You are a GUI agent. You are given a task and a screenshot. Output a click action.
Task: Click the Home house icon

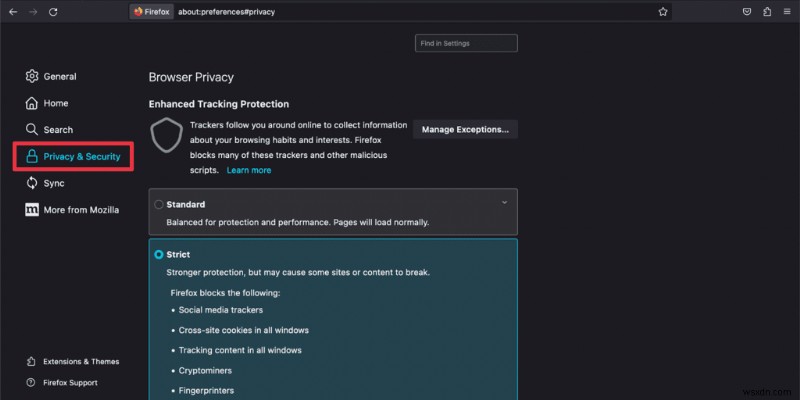pyautogui.click(x=32, y=103)
